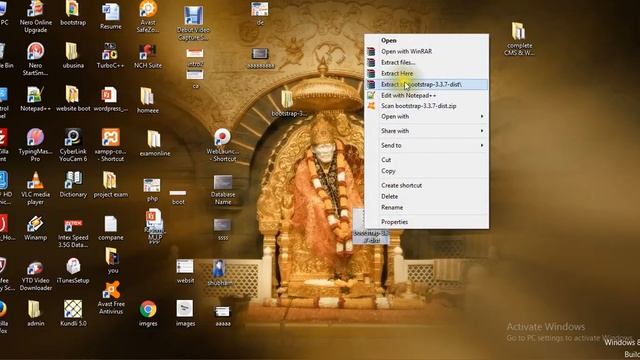The width and height of the screenshot is (640, 360).
Task: Select the images file icon
Action: tap(185, 313)
